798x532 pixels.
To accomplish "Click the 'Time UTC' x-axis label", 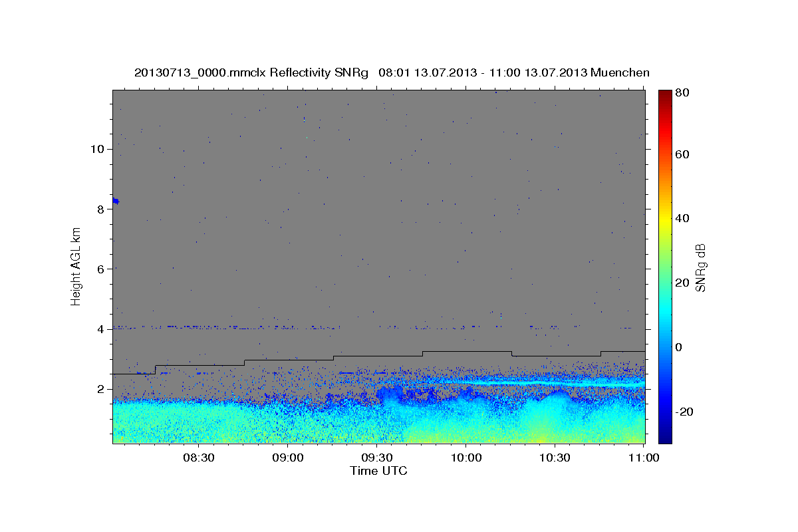I will point(378,471).
